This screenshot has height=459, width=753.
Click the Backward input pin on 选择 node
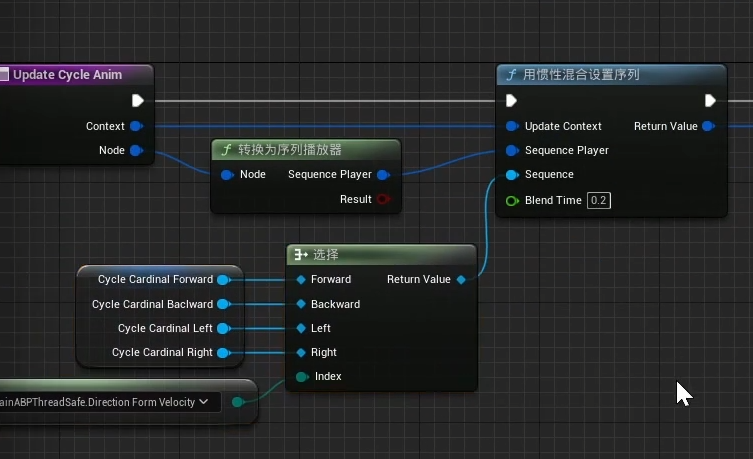(x=301, y=304)
